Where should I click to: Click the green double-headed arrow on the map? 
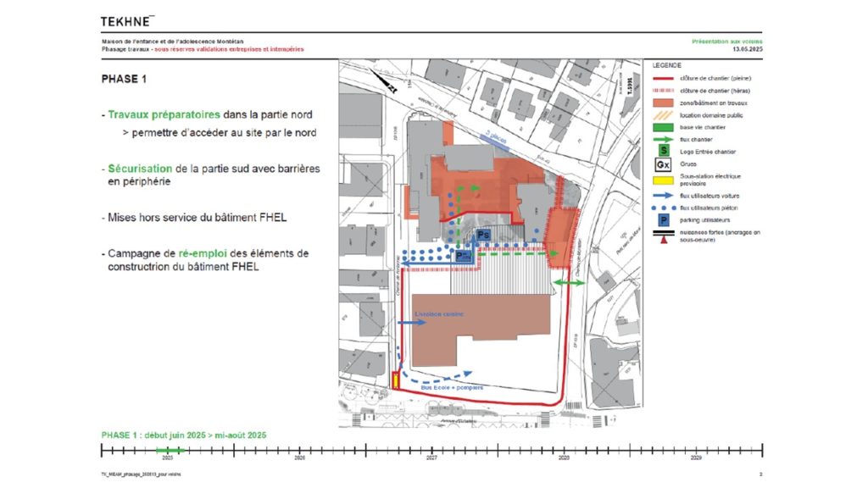[570, 283]
